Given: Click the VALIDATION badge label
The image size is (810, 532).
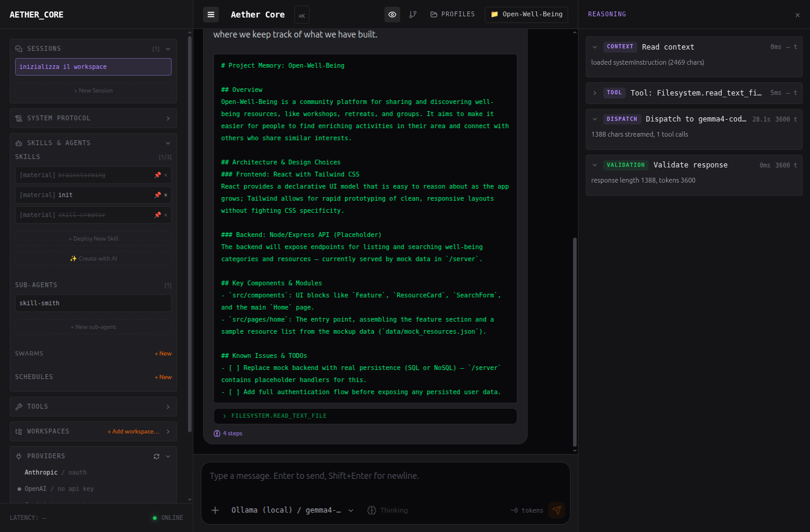Looking at the screenshot, I should tap(625, 165).
